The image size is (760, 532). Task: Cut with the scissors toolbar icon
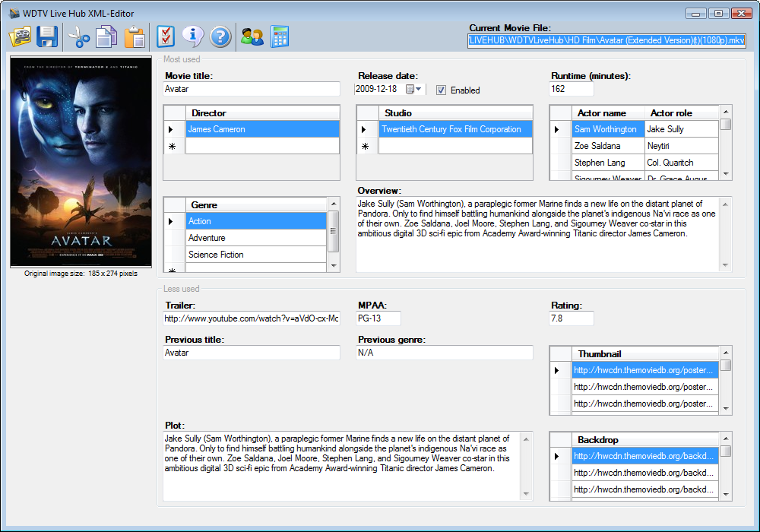(x=78, y=37)
